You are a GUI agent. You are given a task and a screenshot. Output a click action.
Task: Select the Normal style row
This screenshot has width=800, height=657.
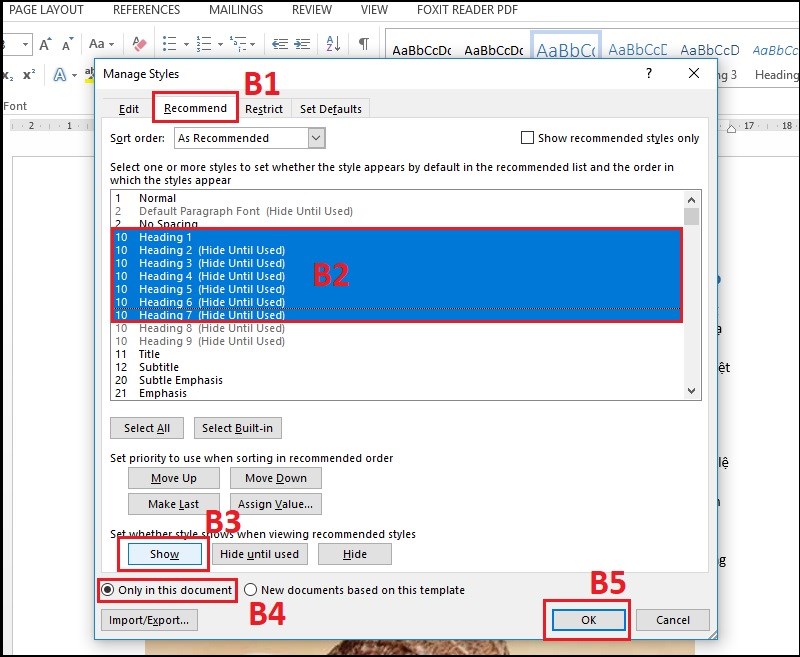point(397,198)
